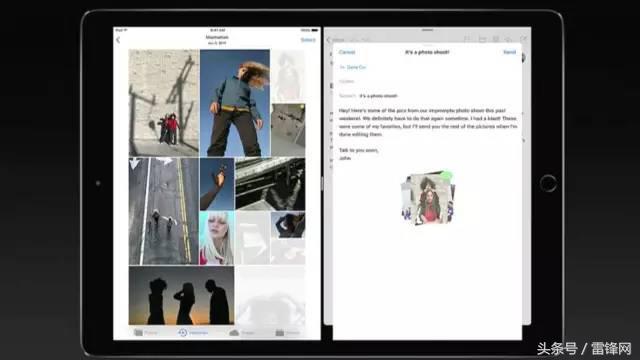This screenshot has width=640, height=360.
Task: Cancel the email draft
Action: pos(347,52)
